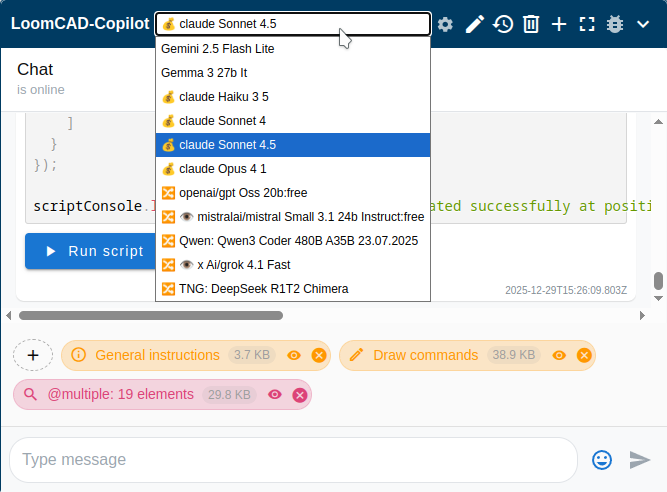Click the pencil edit icon in header
Viewport: 667px width, 492px height.
click(x=474, y=24)
